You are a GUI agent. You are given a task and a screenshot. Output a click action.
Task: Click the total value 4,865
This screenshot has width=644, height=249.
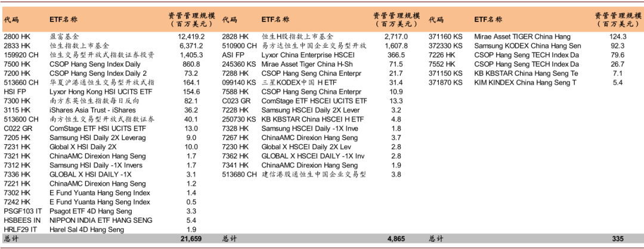[x=397, y=239]
